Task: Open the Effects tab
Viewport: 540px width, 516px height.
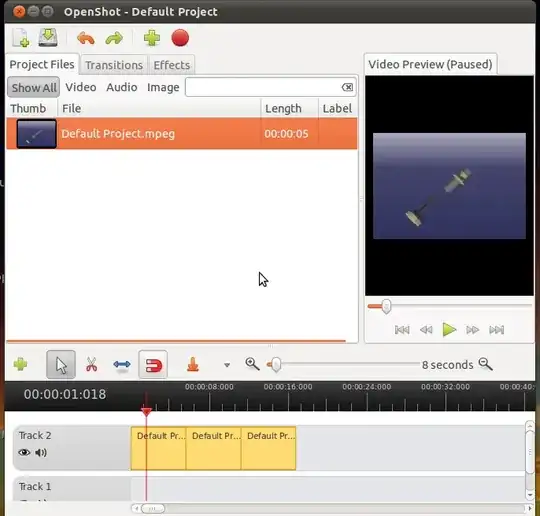Action: pyautogui.click(x=172, y=65)
